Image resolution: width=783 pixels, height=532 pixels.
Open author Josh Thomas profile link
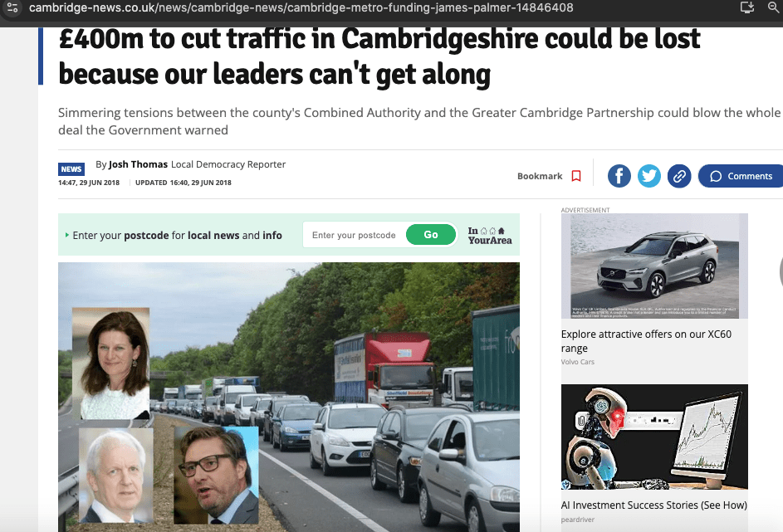coord(138,164)
